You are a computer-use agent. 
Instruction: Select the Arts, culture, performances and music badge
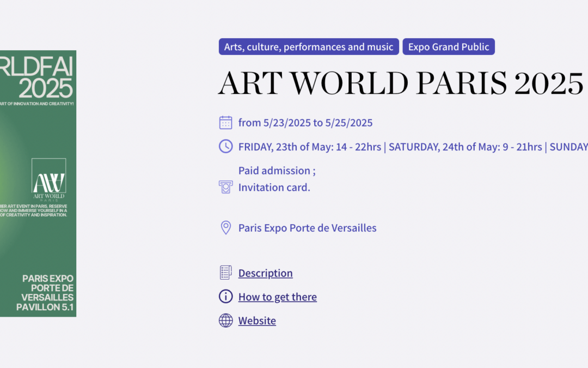point(308,47)
